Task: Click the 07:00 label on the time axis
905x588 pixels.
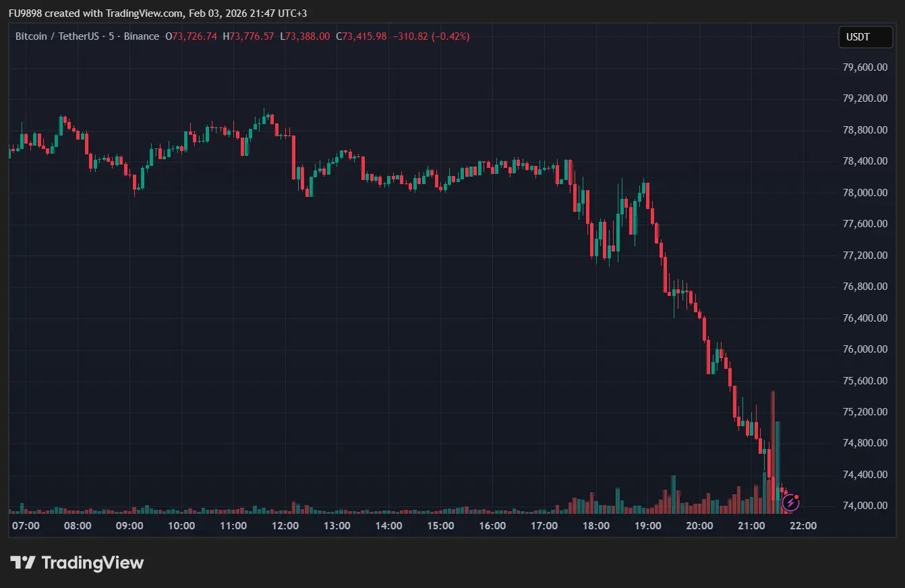Action: [x=26, y=525]
